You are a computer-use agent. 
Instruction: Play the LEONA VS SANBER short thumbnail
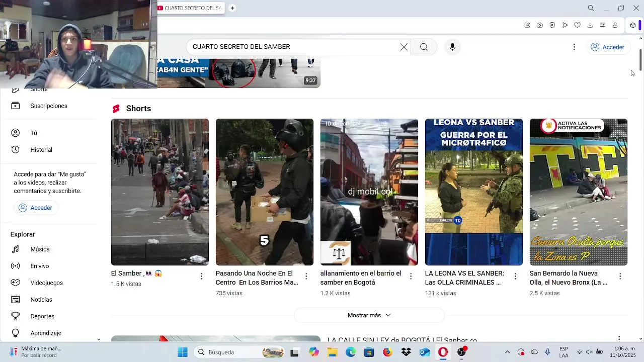pyautogui.click(x=474, y=192)
